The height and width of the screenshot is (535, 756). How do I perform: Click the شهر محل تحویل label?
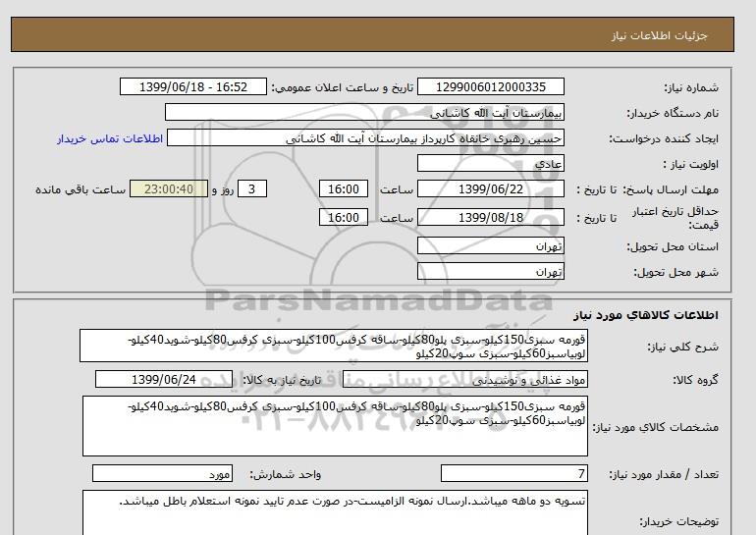pyautogui.click(x=675, y=272)
